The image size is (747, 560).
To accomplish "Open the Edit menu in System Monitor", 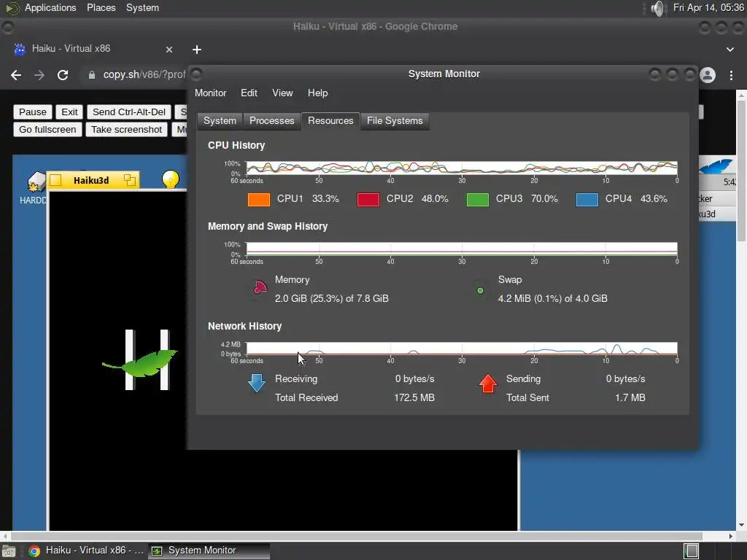I will point(249,93).
